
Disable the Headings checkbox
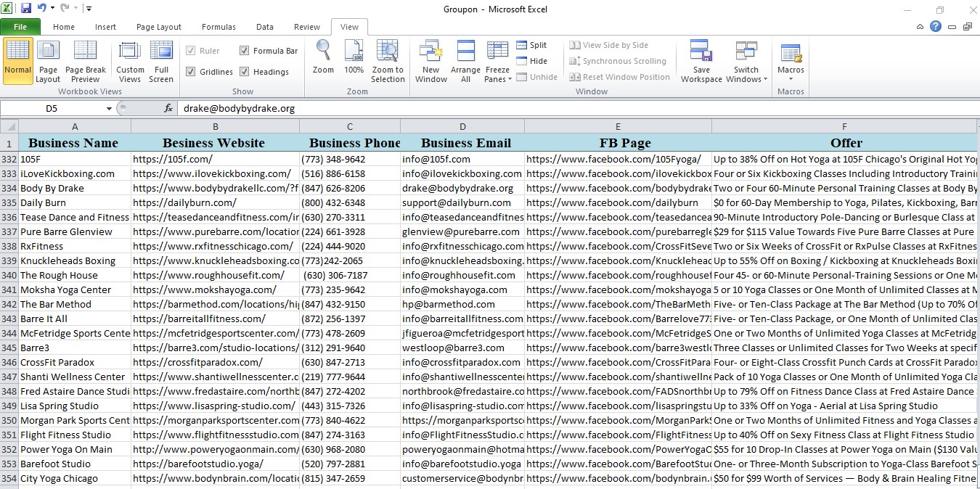(245, 72)
